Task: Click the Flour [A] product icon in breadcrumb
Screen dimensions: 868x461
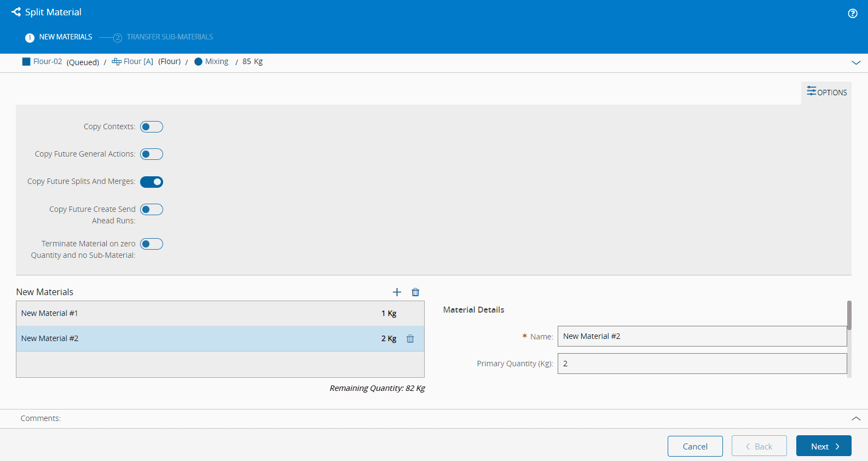Action: (117, 62)
